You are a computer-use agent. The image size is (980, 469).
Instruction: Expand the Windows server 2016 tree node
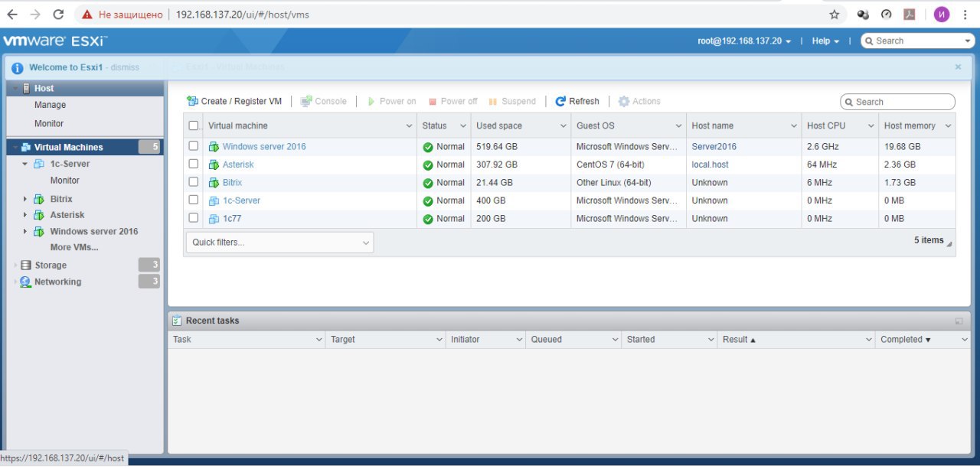[25, 231]
